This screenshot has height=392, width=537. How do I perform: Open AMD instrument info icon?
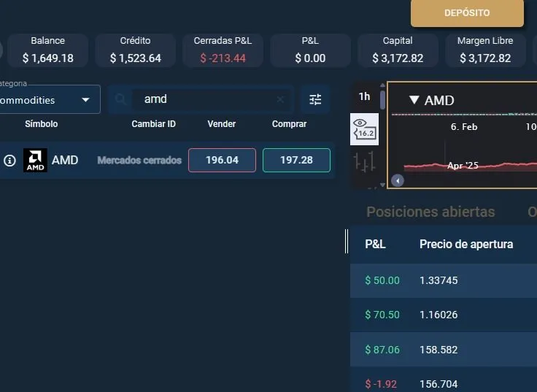[x=9, y=160]
